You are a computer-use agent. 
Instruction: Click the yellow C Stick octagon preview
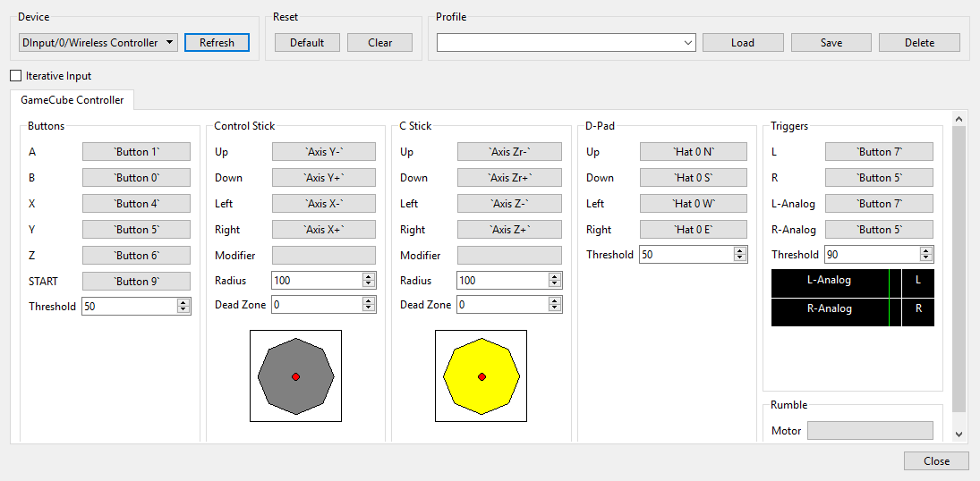point(481,376)
